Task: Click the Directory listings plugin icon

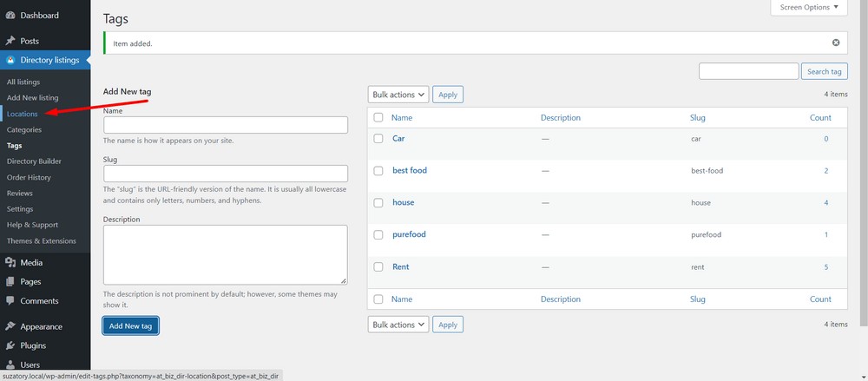Action: 10,60
